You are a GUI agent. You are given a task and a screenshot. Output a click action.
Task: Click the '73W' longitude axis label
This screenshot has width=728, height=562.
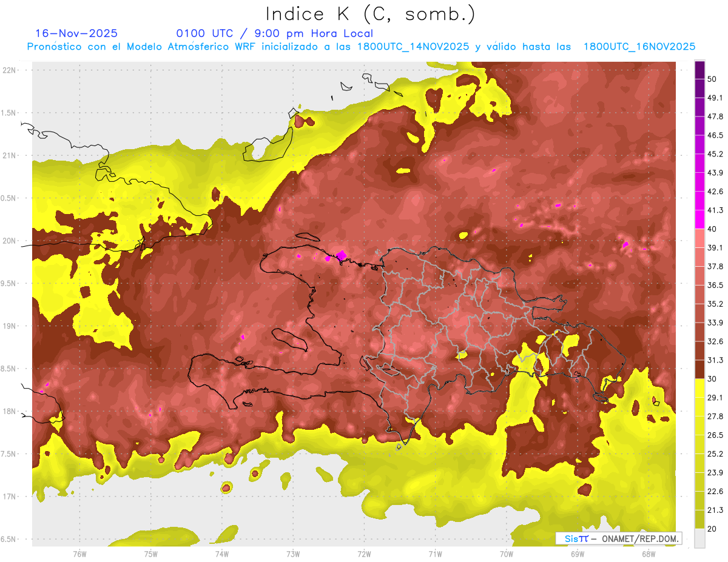pos(293,554)
